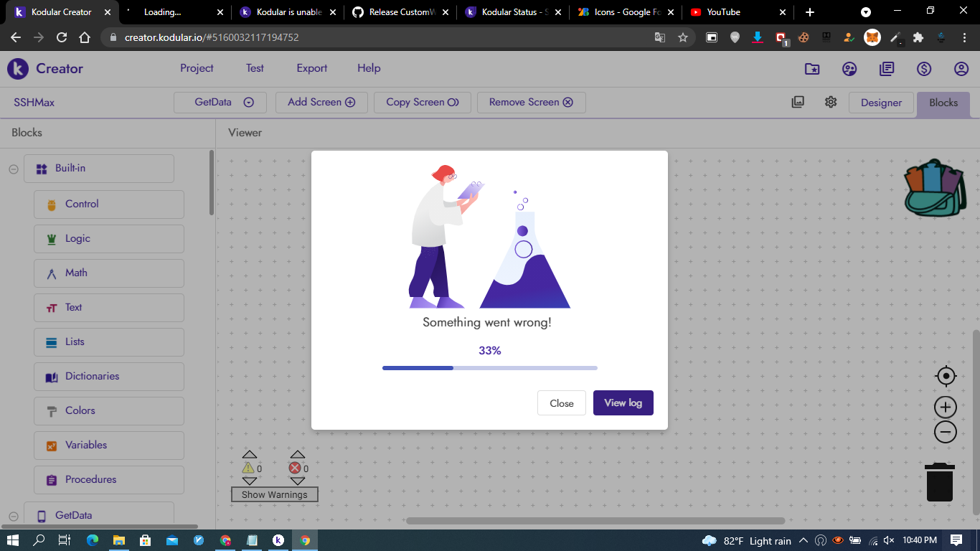Collapse the GetData screen category
Screen dimensions: 980x551
point(14,516)
